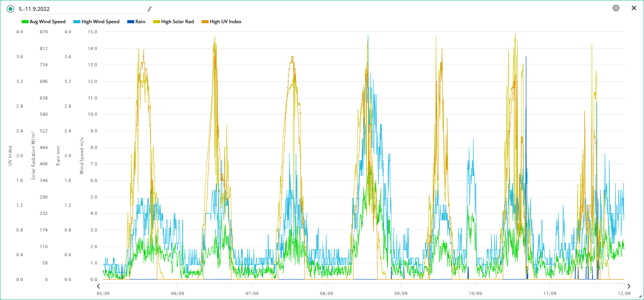644x300 pixels.
Task: Click the pencil edit icon beside title
Action: click(x=150, y=9)
